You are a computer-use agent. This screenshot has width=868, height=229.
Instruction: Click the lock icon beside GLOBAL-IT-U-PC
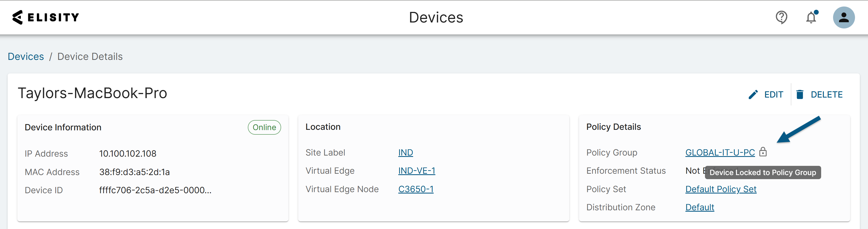pos(763,152)
